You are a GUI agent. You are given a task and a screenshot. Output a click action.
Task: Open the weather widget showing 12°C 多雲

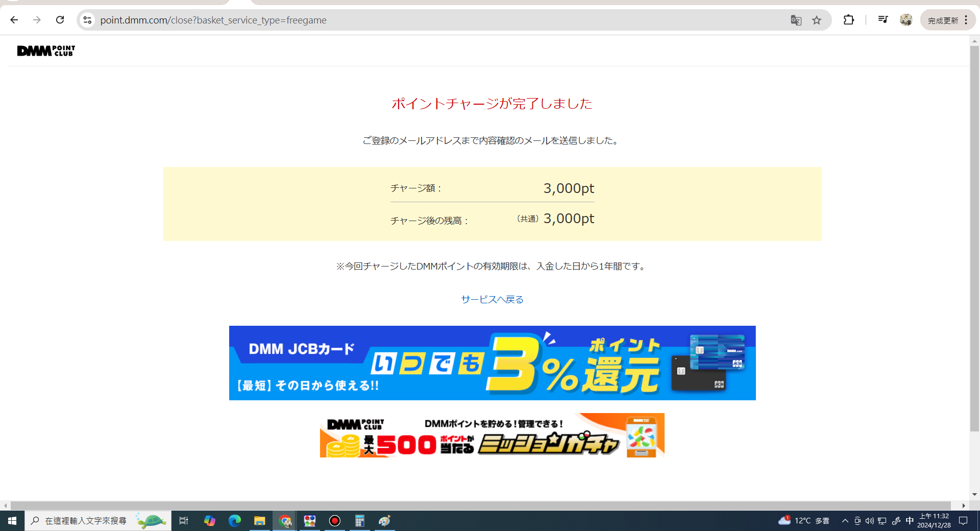click(804, 521)
